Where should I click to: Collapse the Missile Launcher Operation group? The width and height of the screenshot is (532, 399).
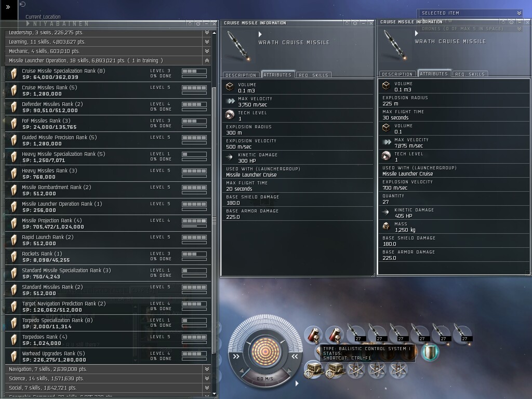pos(207,60)
